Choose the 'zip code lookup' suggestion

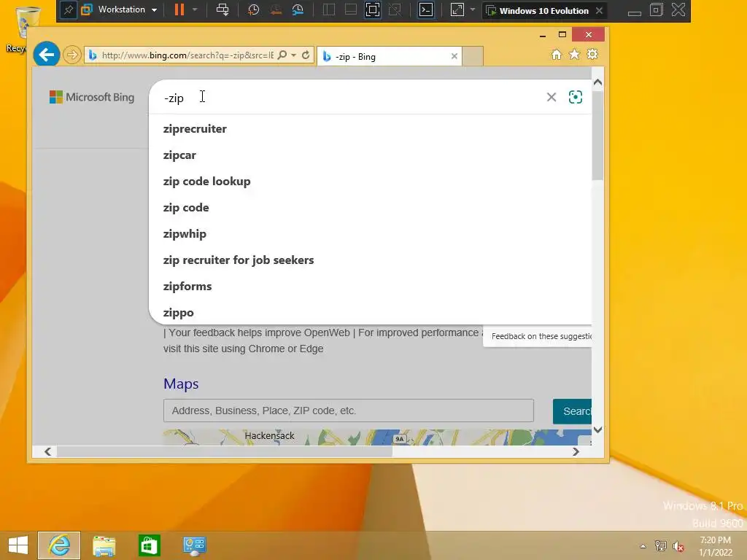pyautogui.click(x=370, y=181)
